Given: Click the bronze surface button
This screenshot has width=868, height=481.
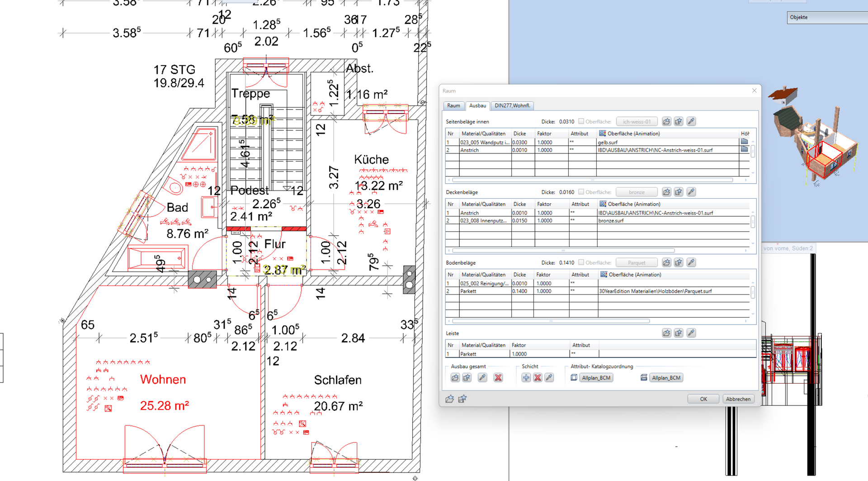Looking at the screenshot, I should (x=637, y=192).
